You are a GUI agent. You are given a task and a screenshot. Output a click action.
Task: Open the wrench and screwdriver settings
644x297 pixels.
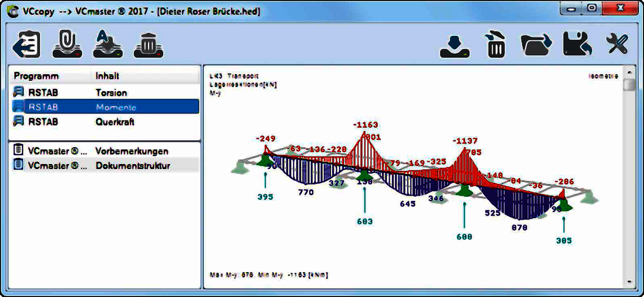coord(617,44)
